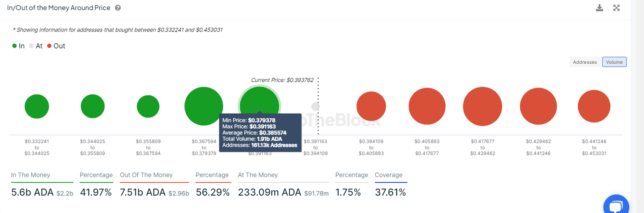Viewport: 644px width, 213px height.
Task: Click green bubble for $0.344025 to $0.355809
Action: coord(93,106)
